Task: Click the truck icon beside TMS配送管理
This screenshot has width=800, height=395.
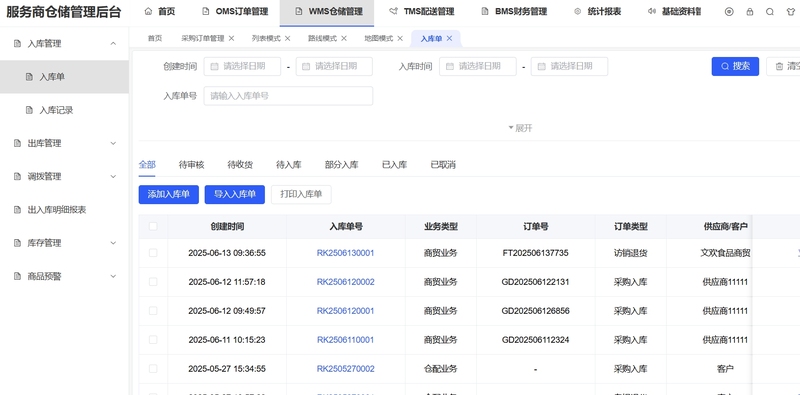Action: click(x=393, y=11)
